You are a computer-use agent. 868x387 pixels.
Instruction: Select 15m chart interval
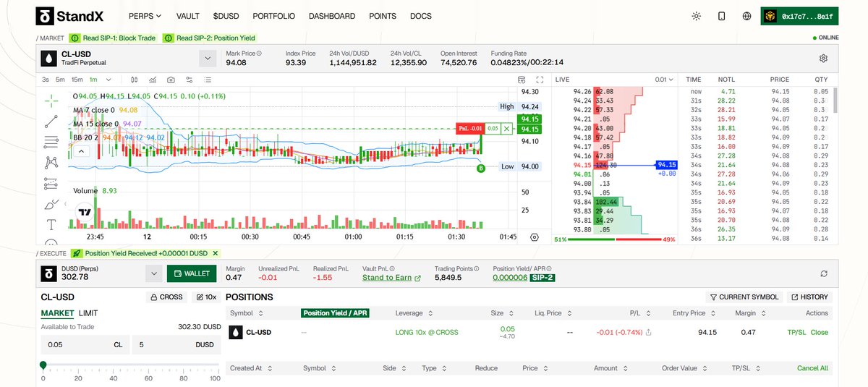pos(77,80)
